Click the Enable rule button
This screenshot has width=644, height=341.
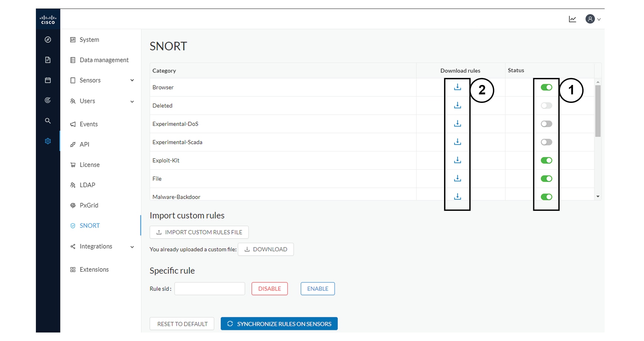(x=318, y=289)
